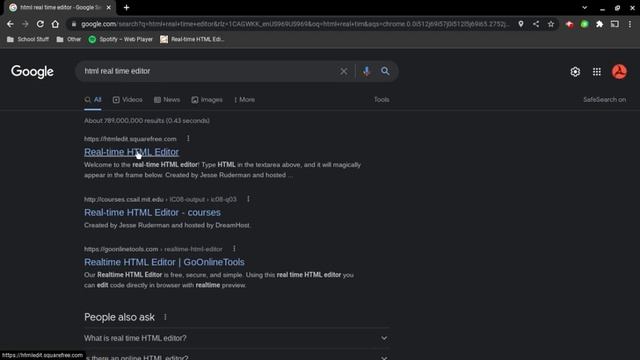
Task: Open new tab with plus button
Action: 127,7
